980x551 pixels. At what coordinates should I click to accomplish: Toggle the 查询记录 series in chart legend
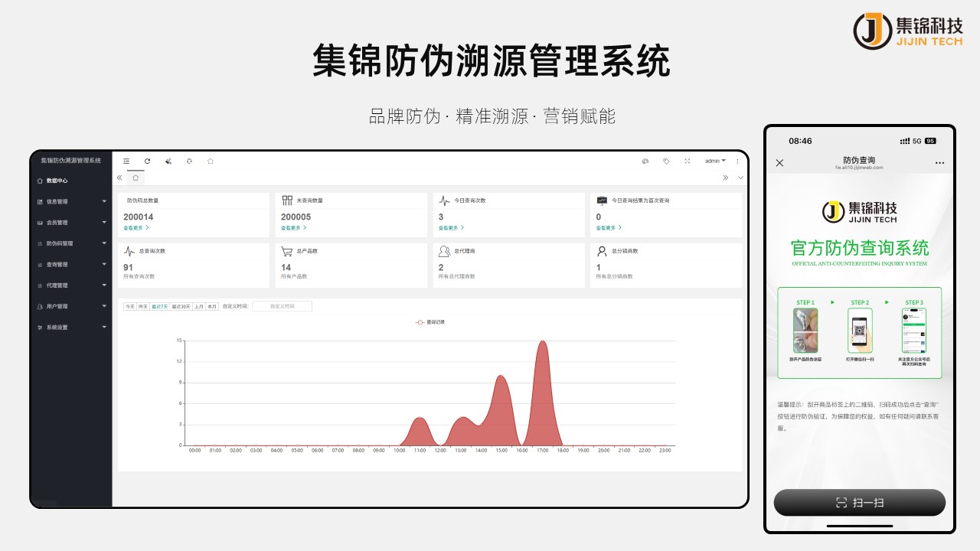click(x=430, y=322)
